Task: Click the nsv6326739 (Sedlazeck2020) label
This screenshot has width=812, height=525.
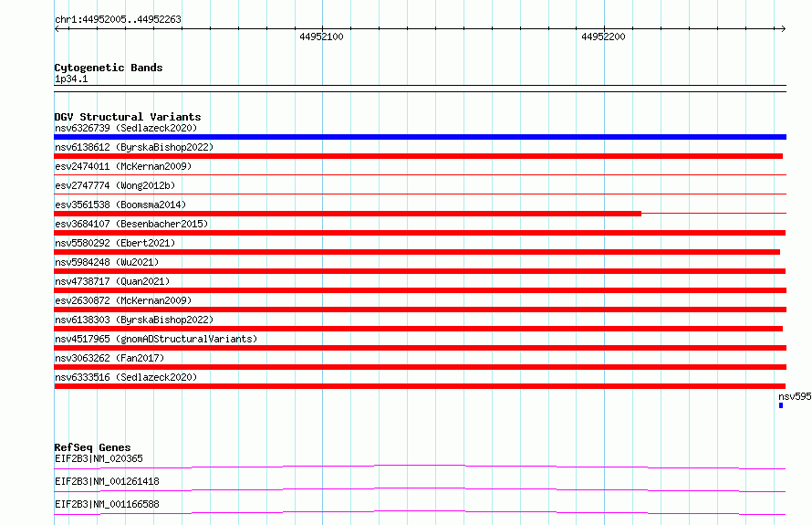Action: point(126,128)
